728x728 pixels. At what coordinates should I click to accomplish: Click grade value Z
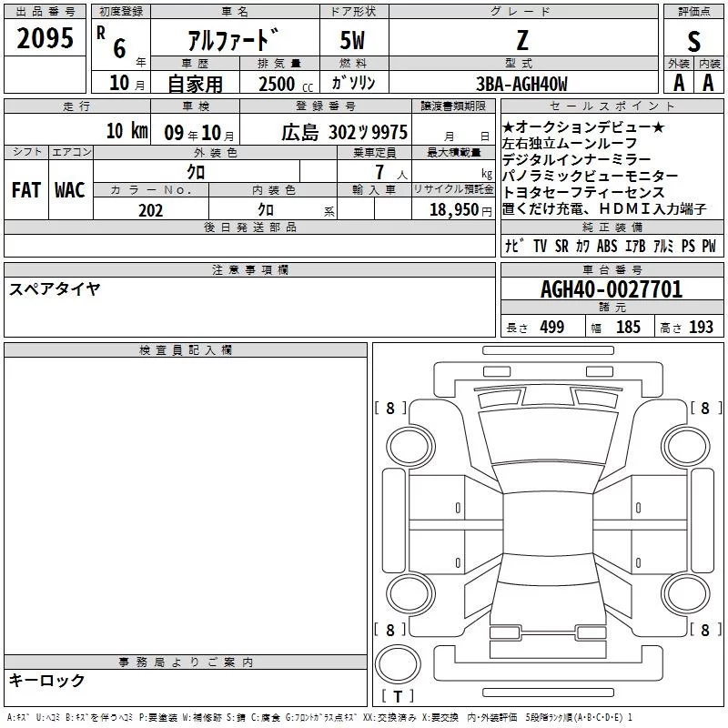click(522, 40)
